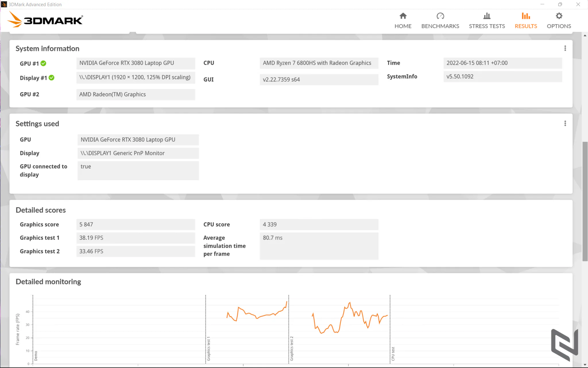Click the GUI version v2.22.7359 s64
Viewport: 588px width, 368px height.
pyautogui.click(x=319, y=80)
